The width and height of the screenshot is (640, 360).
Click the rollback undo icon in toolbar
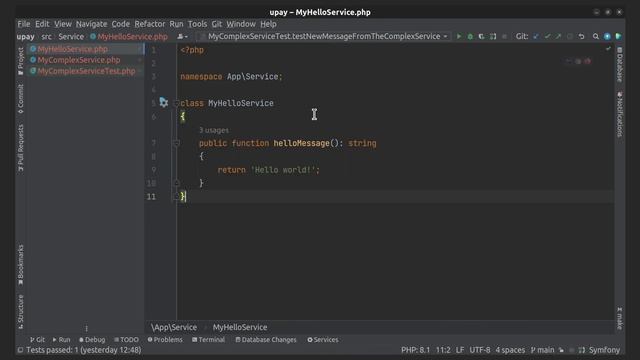pyautogui.click(x=582, y=36)
